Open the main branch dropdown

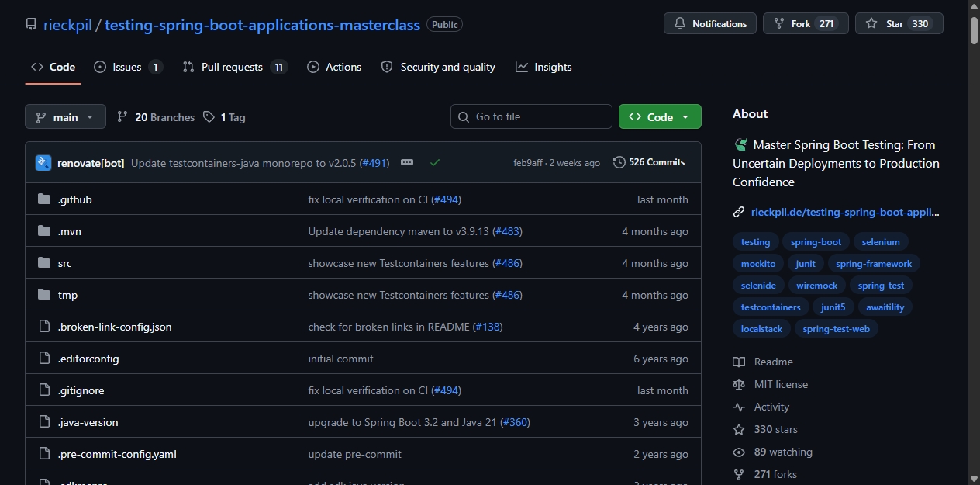coord(65,116)
